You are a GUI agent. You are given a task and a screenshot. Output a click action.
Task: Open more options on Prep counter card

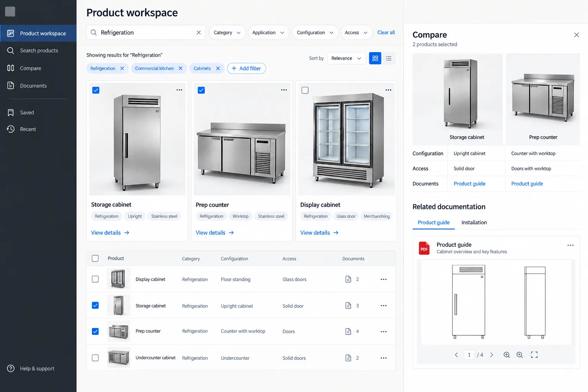point(284,90)
